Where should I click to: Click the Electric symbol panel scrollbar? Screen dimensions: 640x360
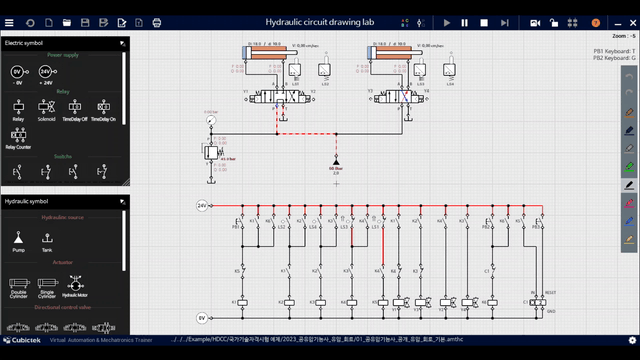pos(124,88)
